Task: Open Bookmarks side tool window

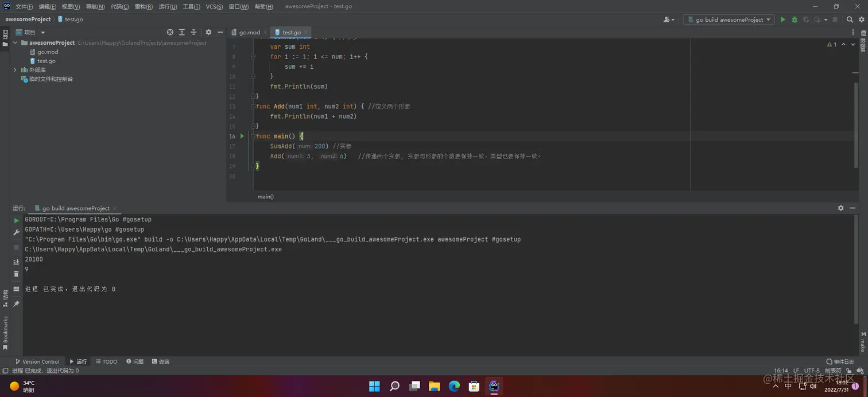Action: coord(6,333)
